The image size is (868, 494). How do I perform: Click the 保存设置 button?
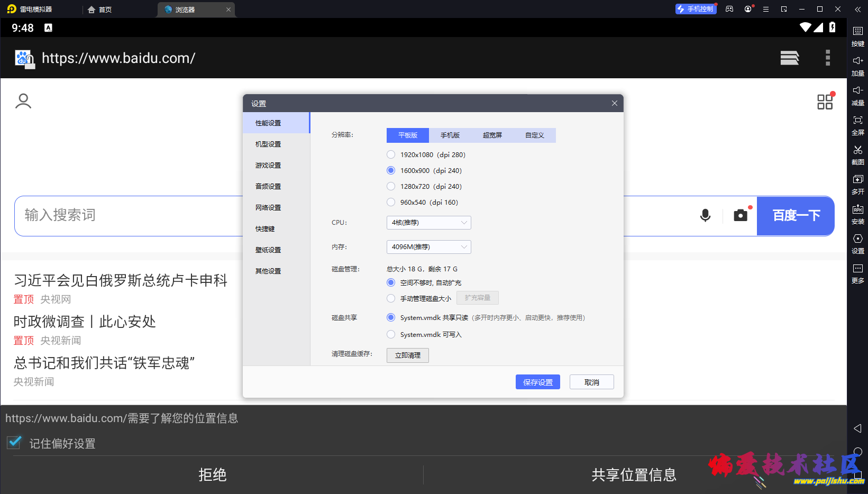click(x=537, y=382)
